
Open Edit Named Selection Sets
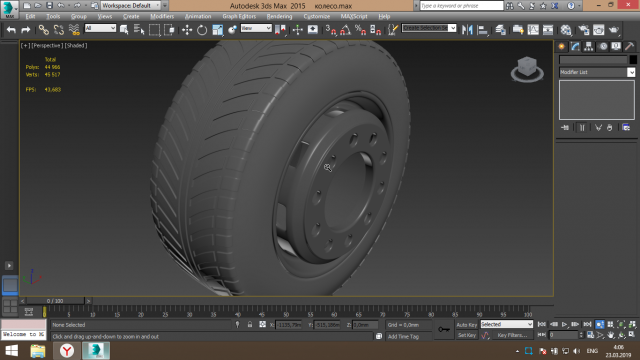(x=393, y=30)
